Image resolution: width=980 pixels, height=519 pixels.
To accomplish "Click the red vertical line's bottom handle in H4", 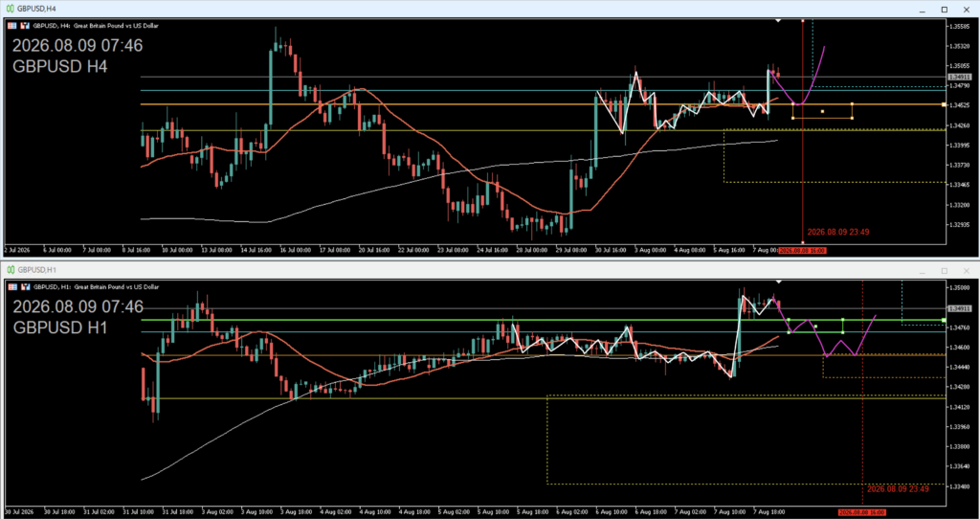I will [x=803, y=242].
